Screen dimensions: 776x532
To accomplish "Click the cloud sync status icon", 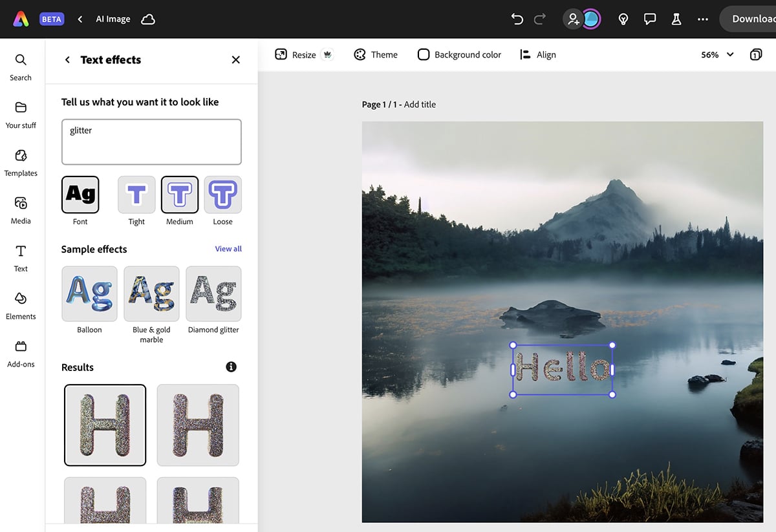I will point(148,19).
